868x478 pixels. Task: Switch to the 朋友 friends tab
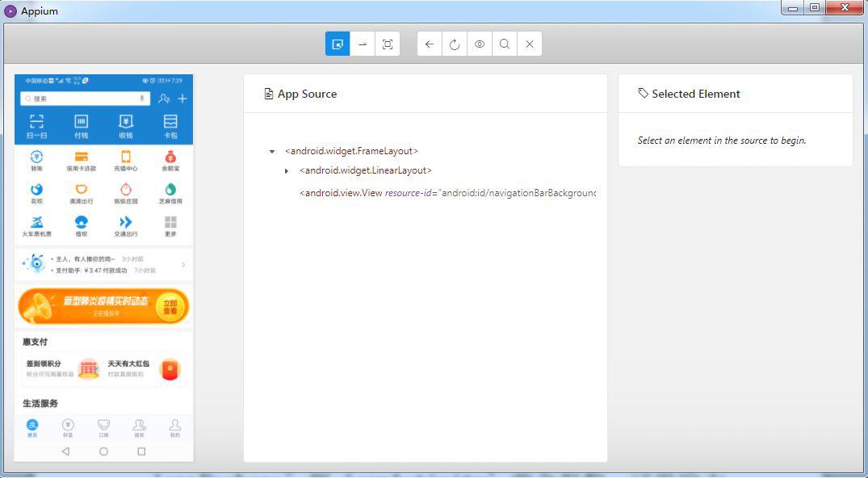[x=139, y=428]
